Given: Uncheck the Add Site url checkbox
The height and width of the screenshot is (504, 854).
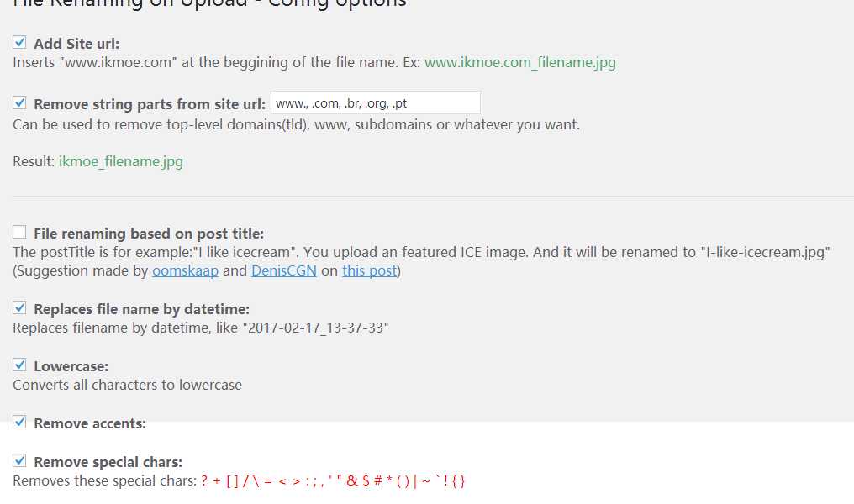Looking at the screenshot, I should (x=20, y=42).
